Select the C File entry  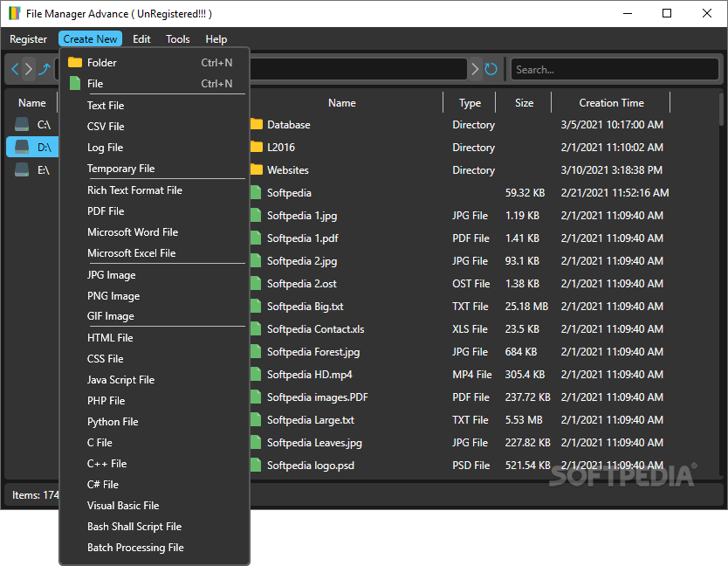pyautogui.click(x=155, y=442)
